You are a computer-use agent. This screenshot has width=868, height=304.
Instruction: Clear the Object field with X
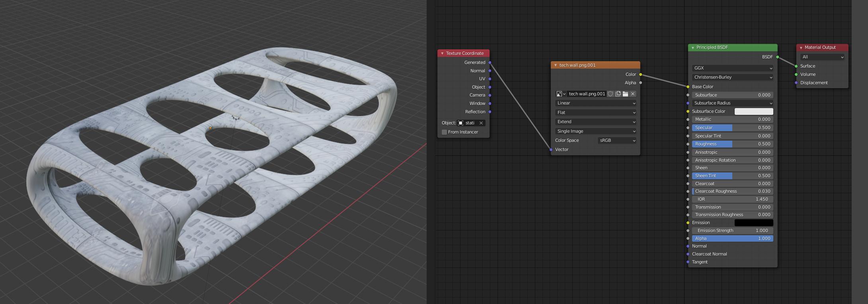[x=481, y=123]
